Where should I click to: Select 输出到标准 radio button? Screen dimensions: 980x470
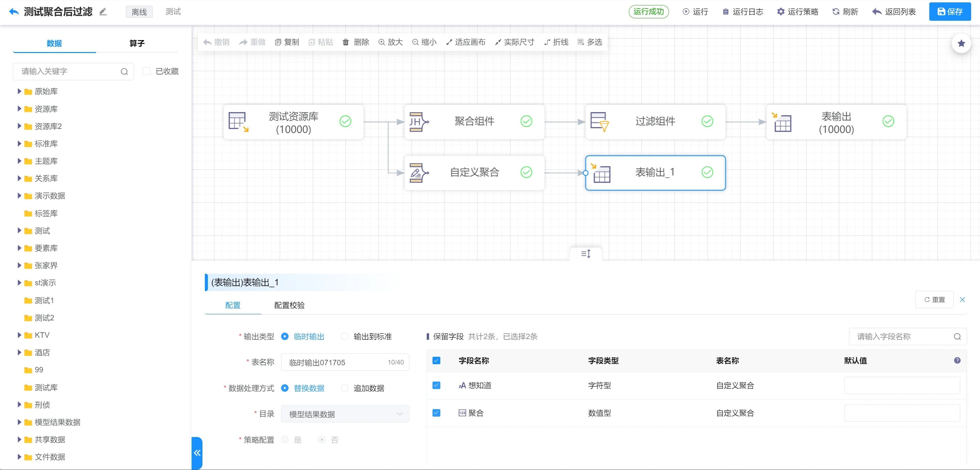[345, 337]
